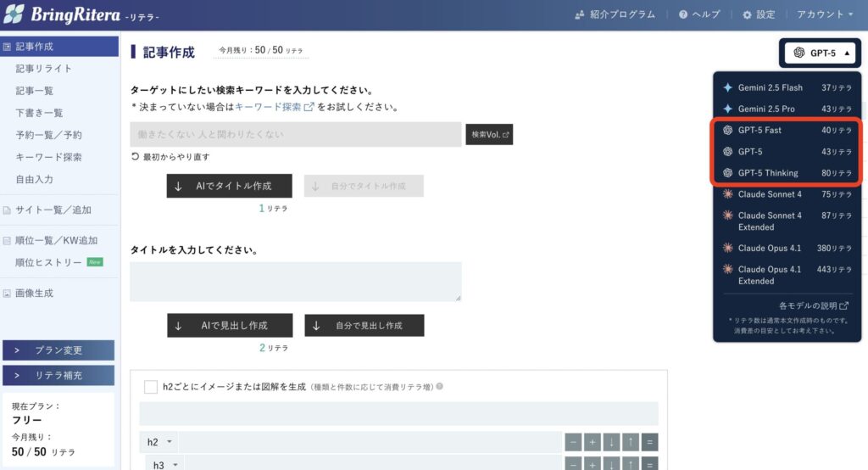Viewport: 868px width, 470px height.
Task: Open 下書き一覧 in the sidebar
Action: pyautogui.click(x=39, y=113)
